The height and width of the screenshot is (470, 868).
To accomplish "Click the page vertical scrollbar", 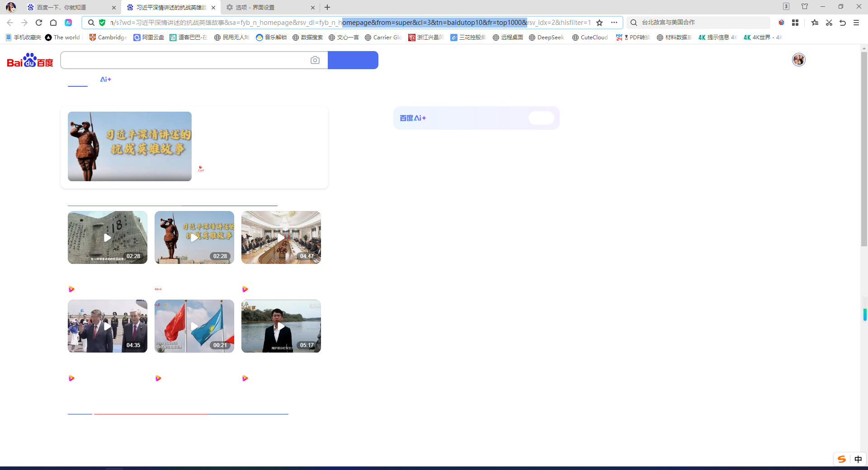I will pos(864,149).
